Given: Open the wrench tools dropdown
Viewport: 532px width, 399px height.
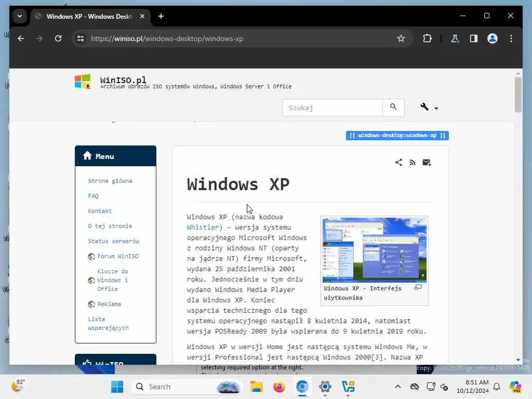Looking at the screenshot, I should pyautogui.click(x=429, y=108).
